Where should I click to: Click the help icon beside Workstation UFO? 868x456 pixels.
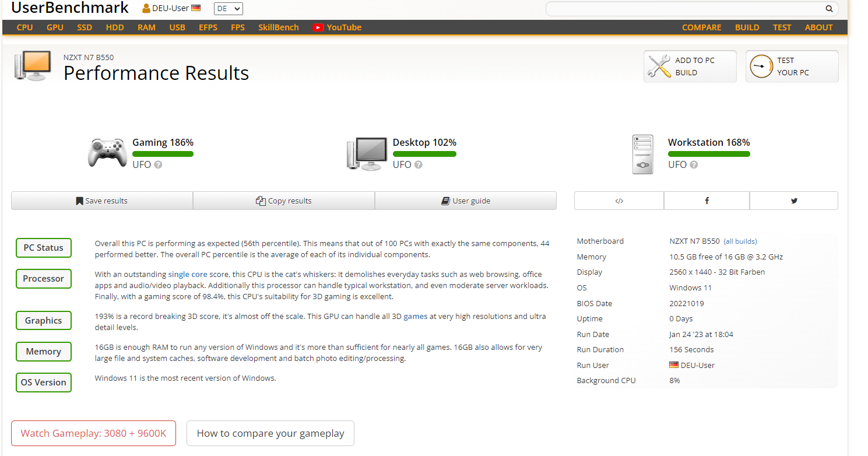pos(694,165)
